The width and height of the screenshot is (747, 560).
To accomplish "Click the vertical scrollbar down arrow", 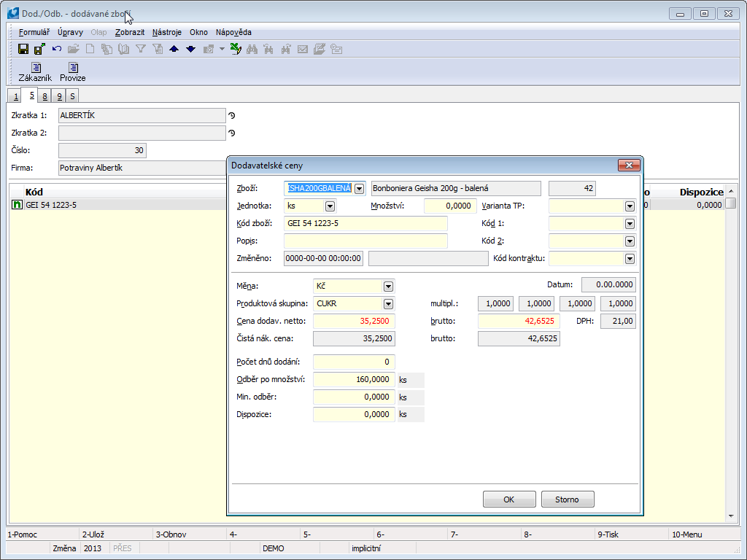I will pyautogui.click(x=732, y=516).
